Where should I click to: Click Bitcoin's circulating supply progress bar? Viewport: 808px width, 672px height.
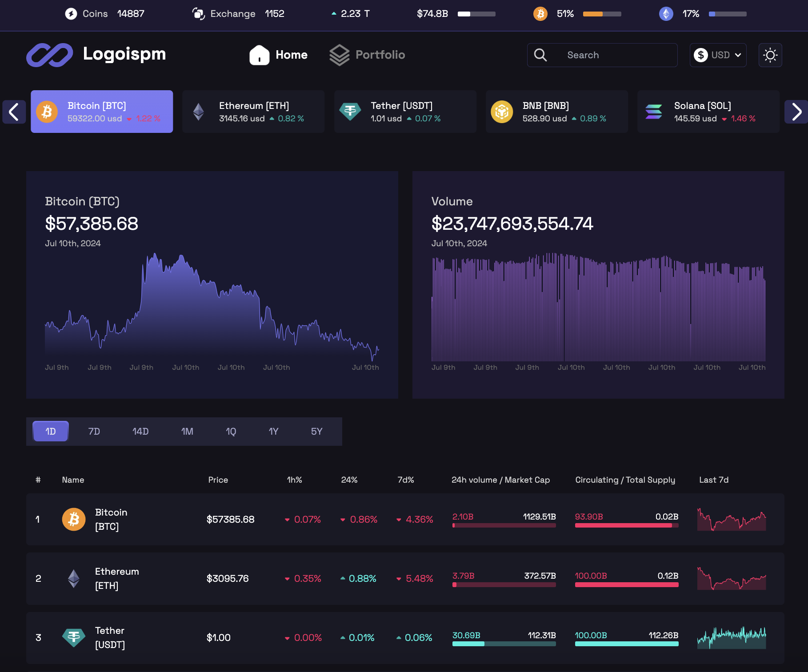pyautogui.click(x=626, y=525)
